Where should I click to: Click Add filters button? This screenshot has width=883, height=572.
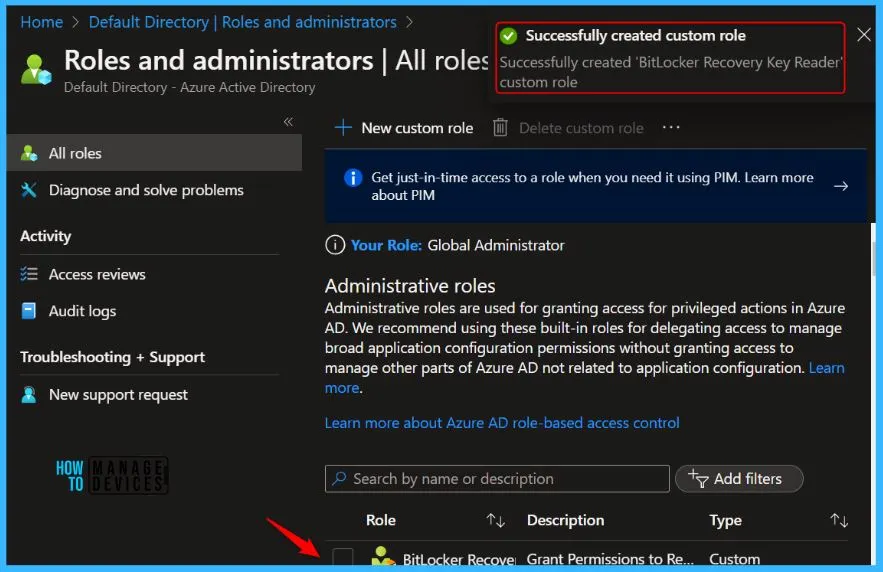pyautogui.click(x=739, y=479)
